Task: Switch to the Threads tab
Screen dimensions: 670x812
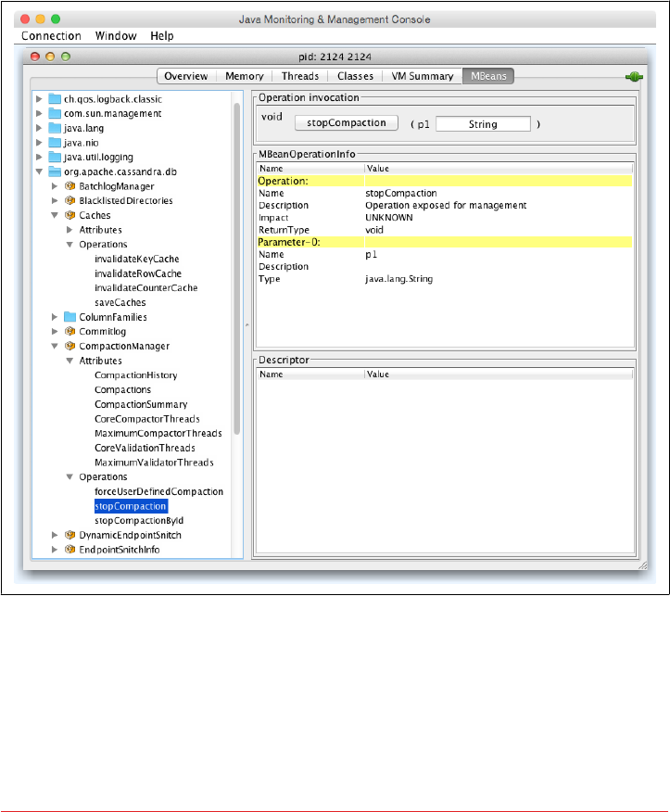Action: click(300, 76)
